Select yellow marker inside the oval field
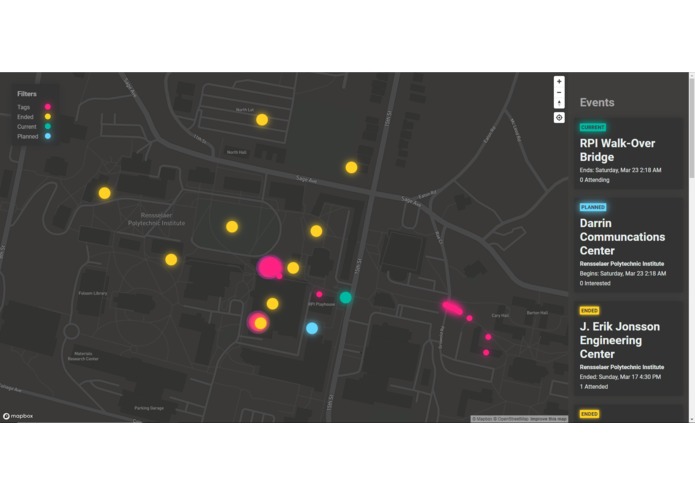The width and height of the screenshot is (695, 494). click(x=232, y=227)
